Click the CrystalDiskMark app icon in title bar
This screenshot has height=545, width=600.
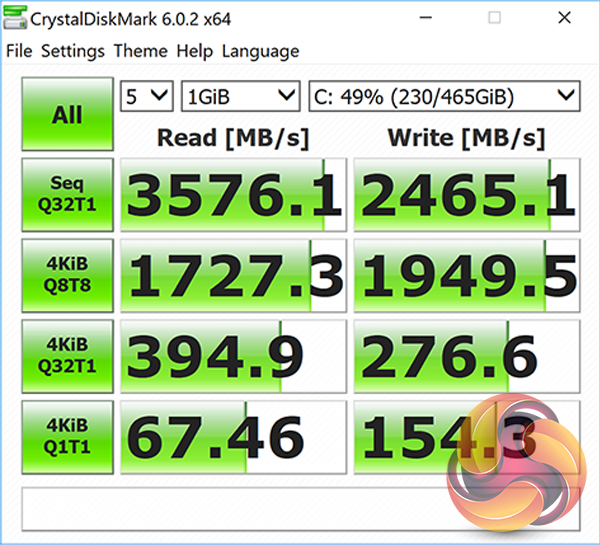15,18
